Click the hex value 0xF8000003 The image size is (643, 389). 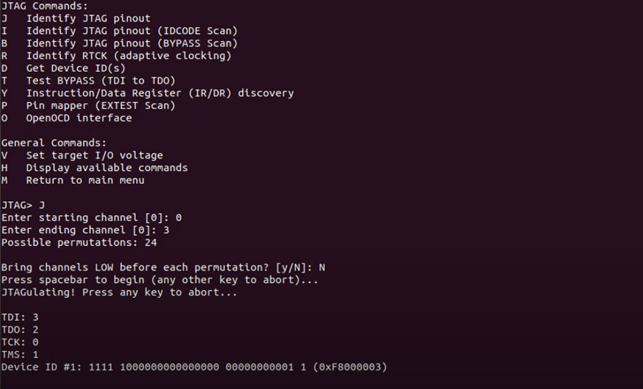pos(350,367)
